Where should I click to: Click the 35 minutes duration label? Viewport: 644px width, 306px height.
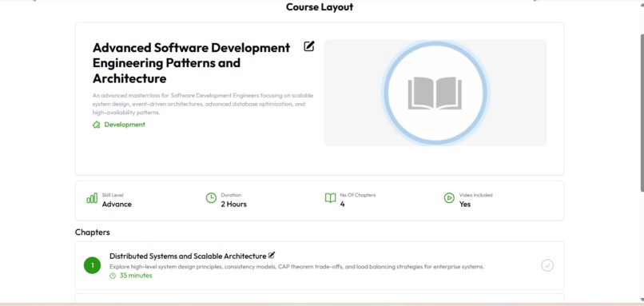[136, 276]
